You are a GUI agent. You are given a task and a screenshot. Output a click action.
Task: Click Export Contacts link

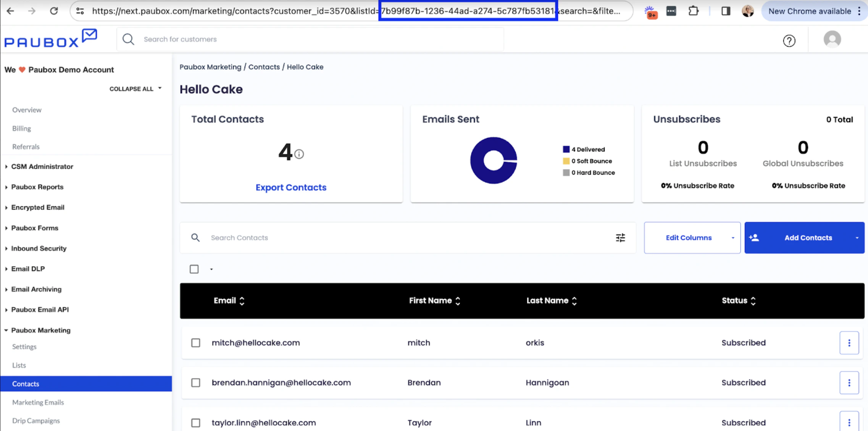point(291,188)
